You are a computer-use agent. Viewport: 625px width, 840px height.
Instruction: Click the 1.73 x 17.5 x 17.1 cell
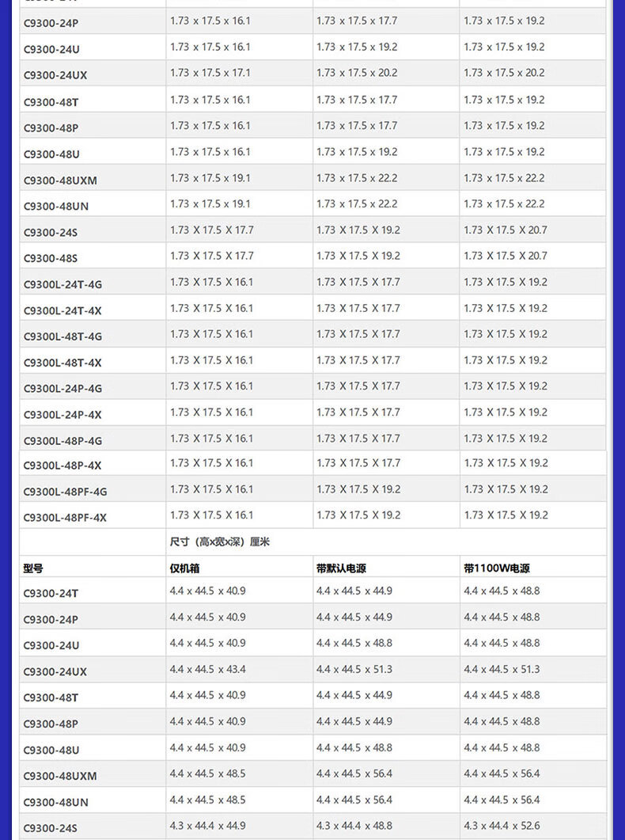210,73
